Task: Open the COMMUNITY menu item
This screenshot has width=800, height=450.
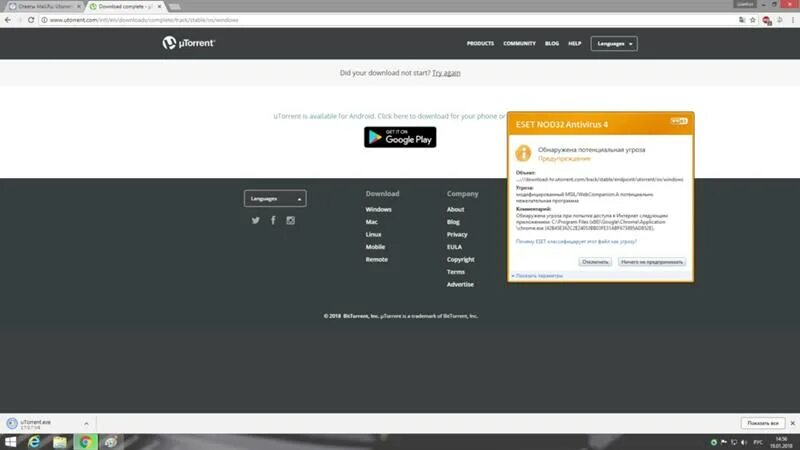Action: tap(519, 43)
